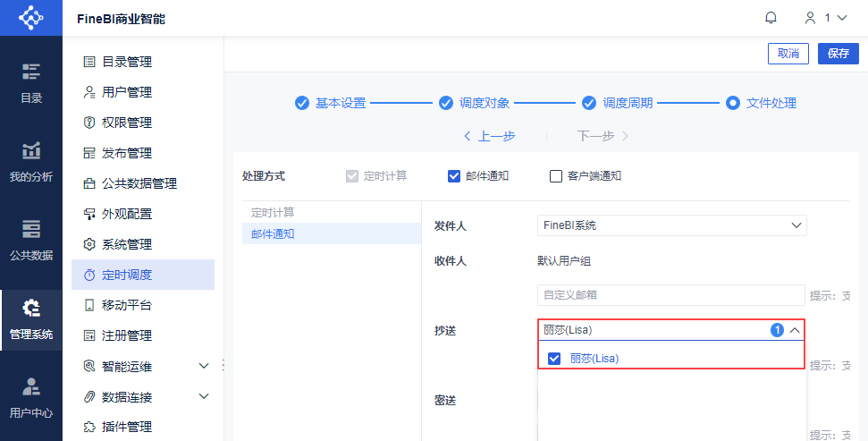Select the 定时计算 side tab
The height and width of the screenshot is (441, 868).
point(332,212)
